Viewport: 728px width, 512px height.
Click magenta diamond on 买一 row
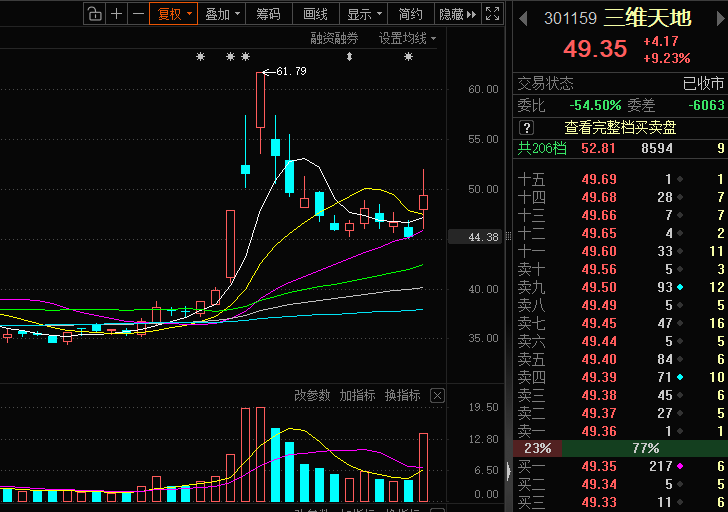point(680,466)
